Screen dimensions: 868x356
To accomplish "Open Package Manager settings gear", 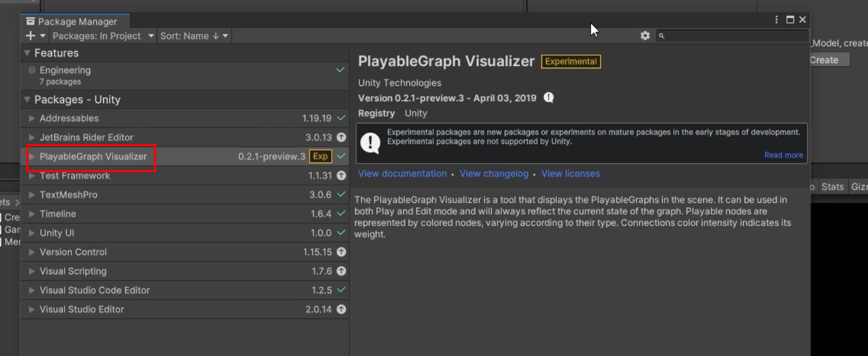I will 645,35.
